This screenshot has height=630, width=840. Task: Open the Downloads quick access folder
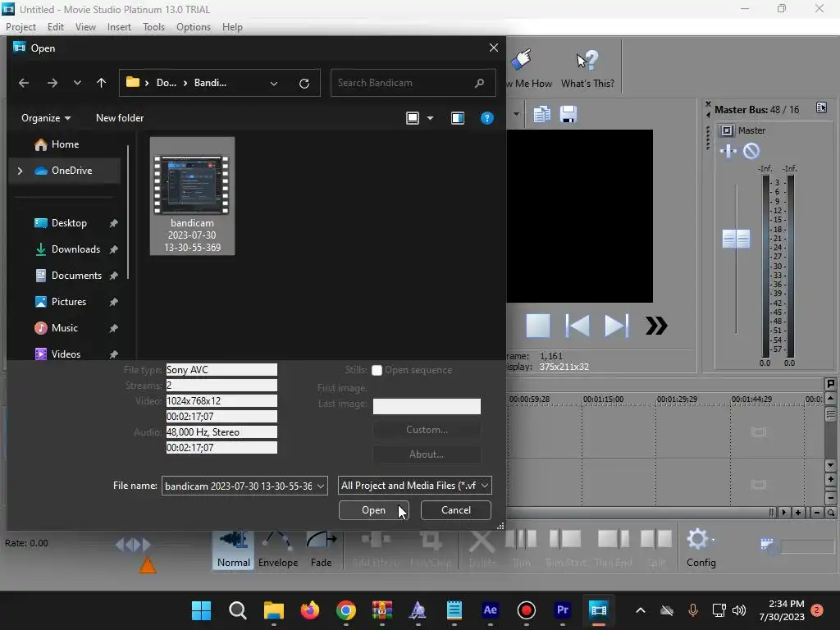coord(75,249)
